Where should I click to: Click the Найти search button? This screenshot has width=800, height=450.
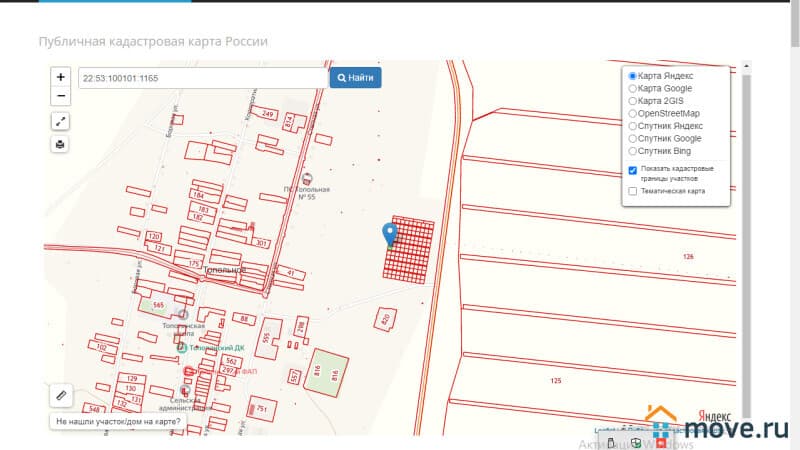[356, 78]
